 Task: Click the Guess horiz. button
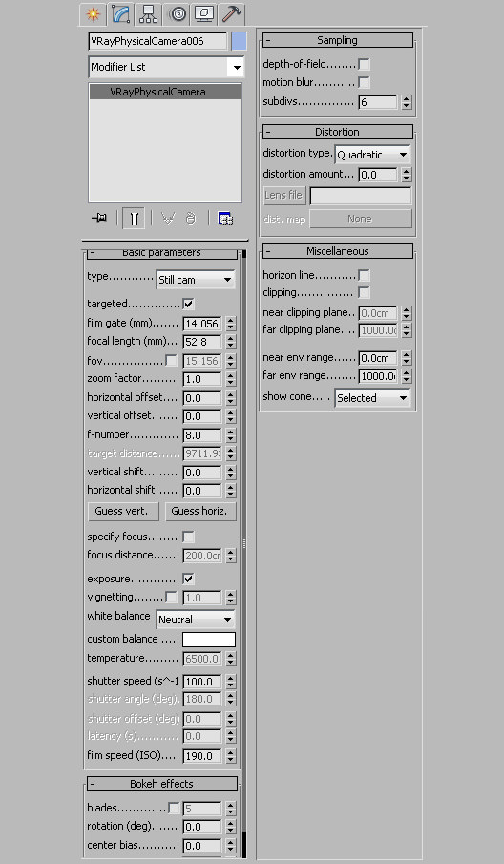point(200,512)
